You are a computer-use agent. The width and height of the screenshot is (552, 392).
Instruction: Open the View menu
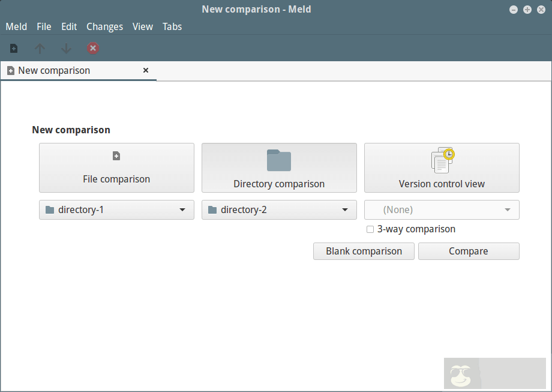143,26
